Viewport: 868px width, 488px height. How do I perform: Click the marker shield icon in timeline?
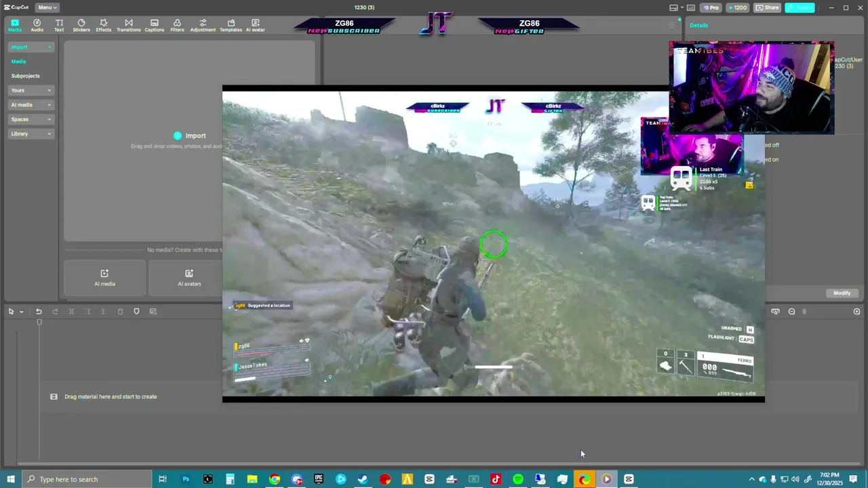(136, 312)
